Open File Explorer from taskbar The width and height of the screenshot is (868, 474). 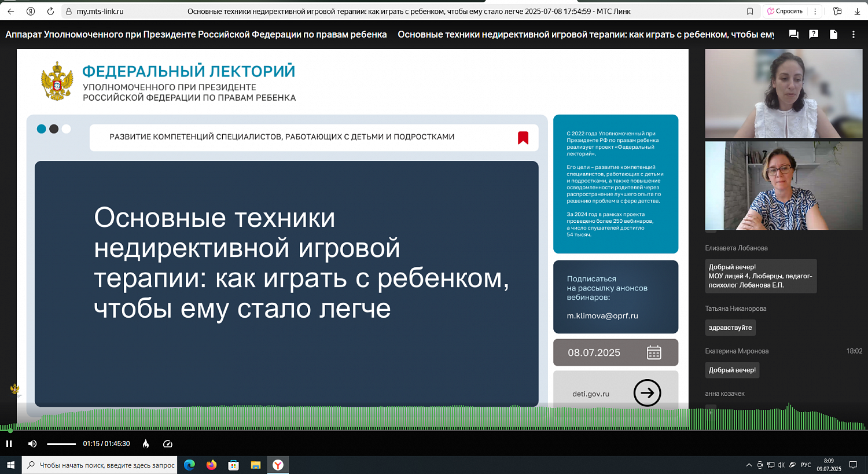click(x=255, y=465)
